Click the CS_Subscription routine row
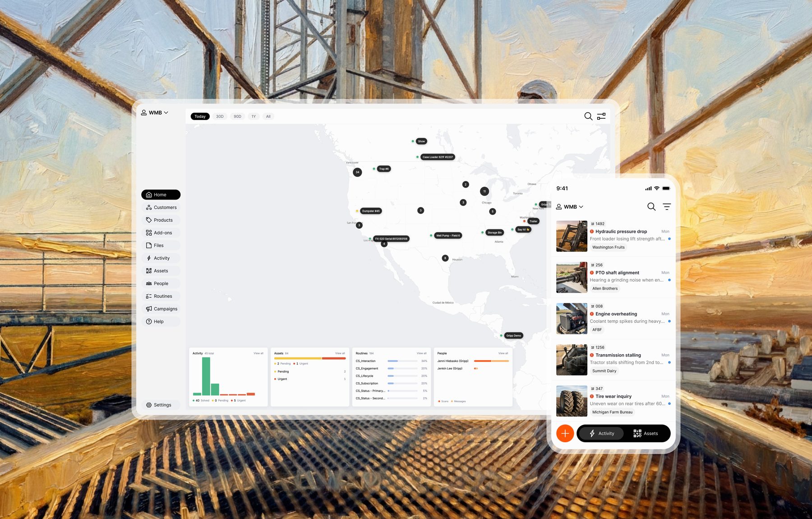This screenshot has height=519, width=812. click(391, 384)
